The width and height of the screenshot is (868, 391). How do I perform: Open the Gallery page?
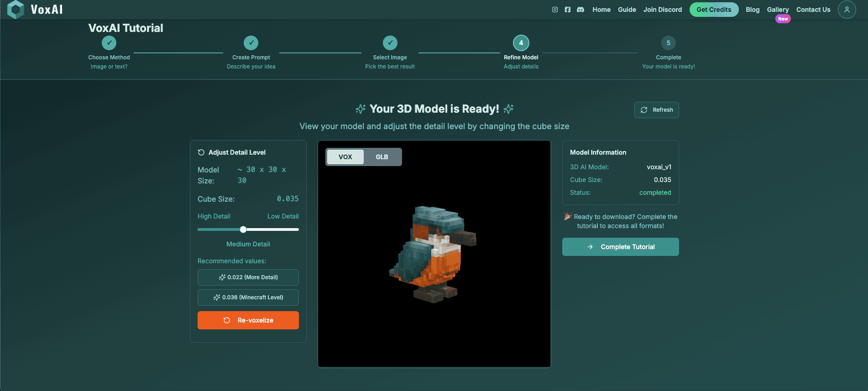(x=778, y=10)
